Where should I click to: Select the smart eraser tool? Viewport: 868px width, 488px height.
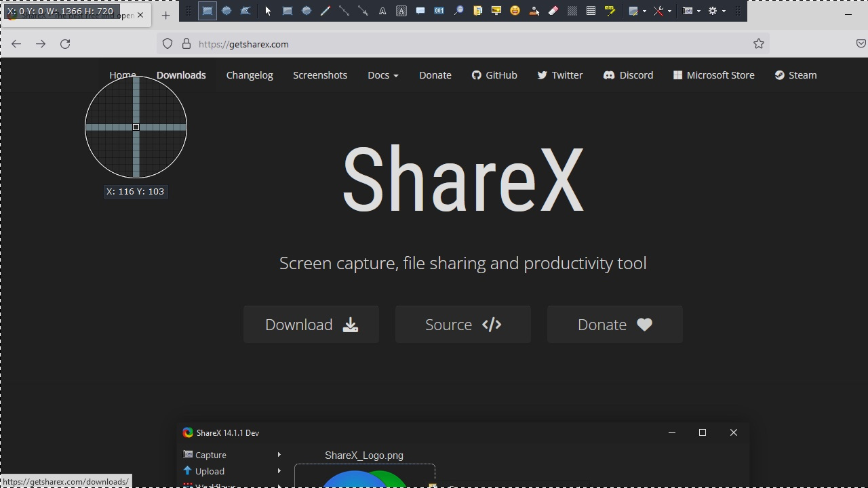pyautogui.click(x=553, y=11)
